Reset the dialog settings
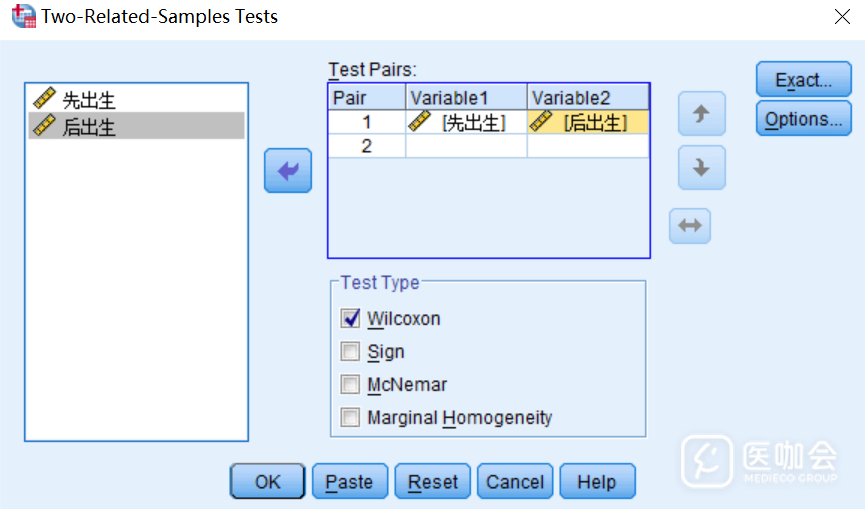This screenshot has height=509, width=865. click(x=432, y=482)
